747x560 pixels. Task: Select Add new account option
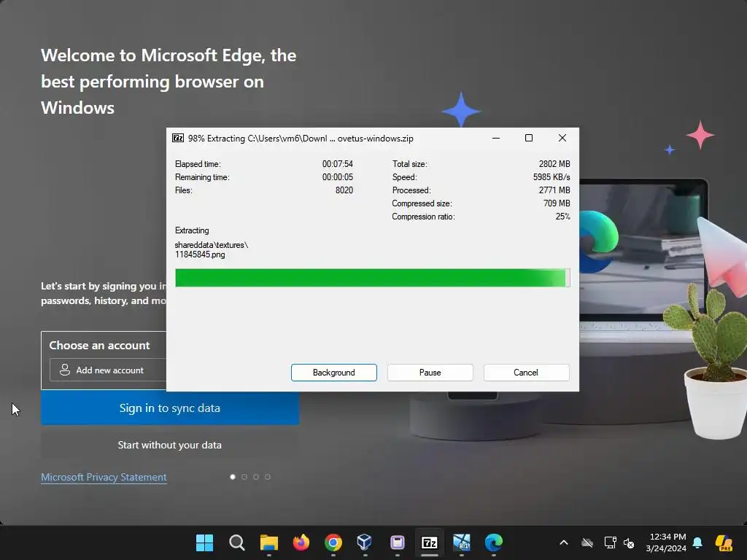[x=108, y=370]
